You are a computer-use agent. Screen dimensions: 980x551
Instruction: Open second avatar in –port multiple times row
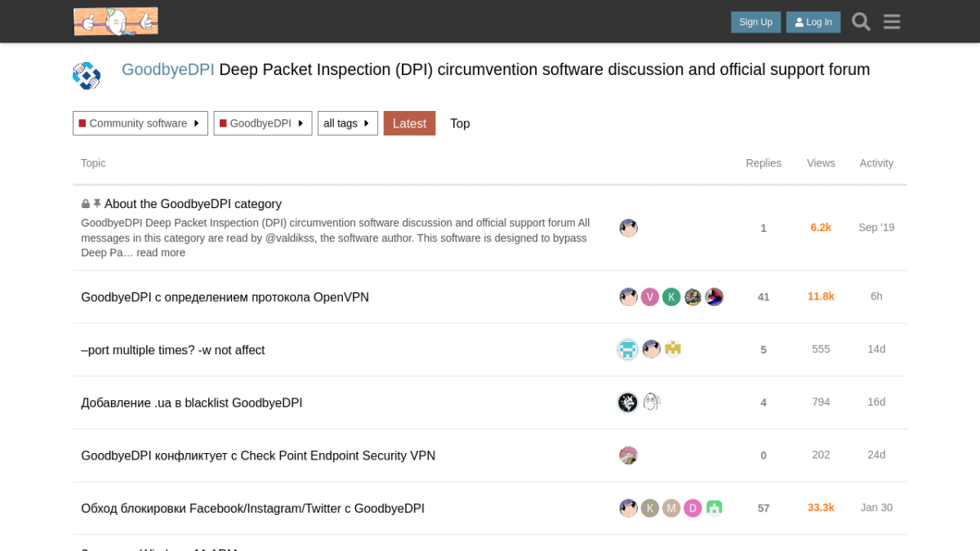(x=651, y=349)
